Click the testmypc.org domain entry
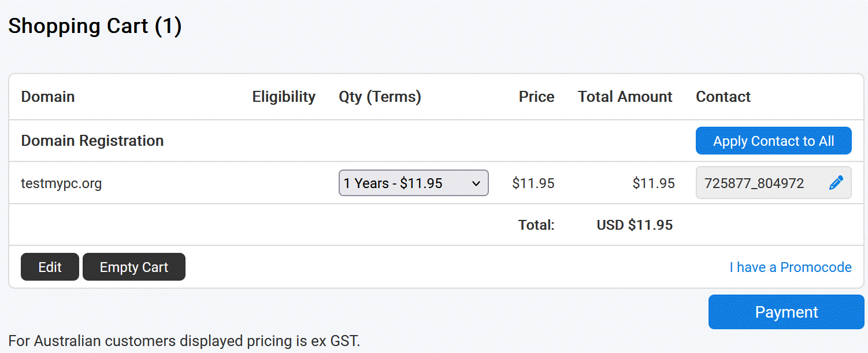This screenshot has width=868, height=353. (x=61, y=184)
